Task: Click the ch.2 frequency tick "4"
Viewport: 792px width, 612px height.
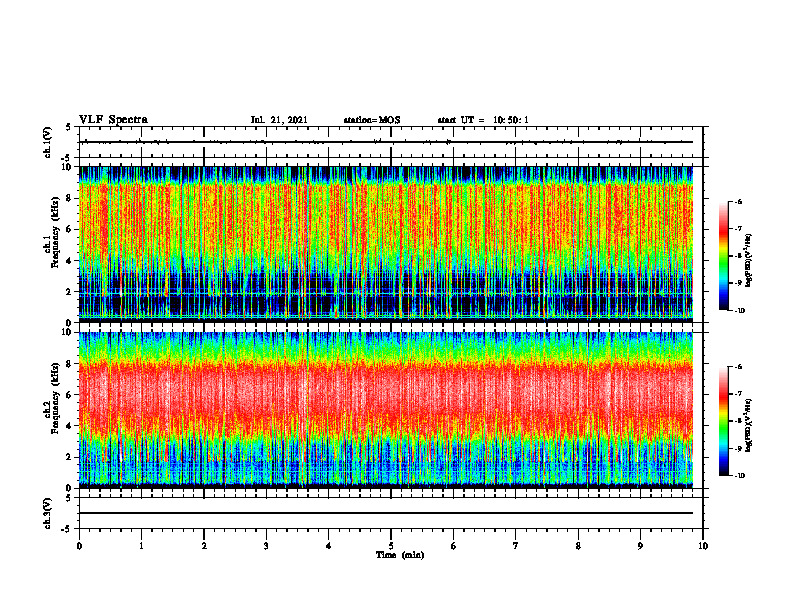Action: tap(70, 426)
